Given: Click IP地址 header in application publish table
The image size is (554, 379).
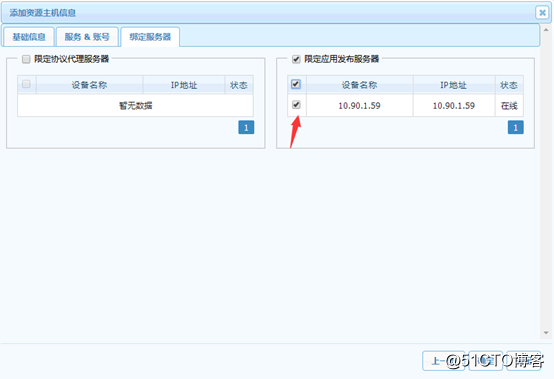Looking at the screenshot, I should [x=454, y=85].
